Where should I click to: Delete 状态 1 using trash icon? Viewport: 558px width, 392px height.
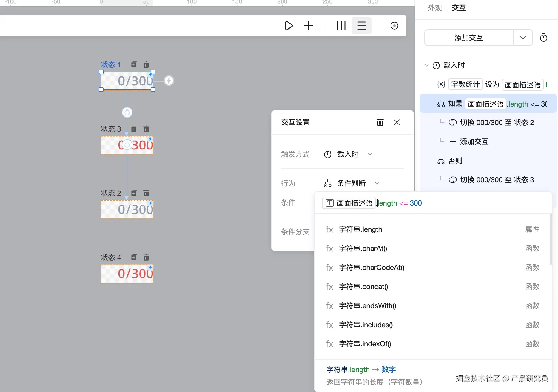[146, 64]
